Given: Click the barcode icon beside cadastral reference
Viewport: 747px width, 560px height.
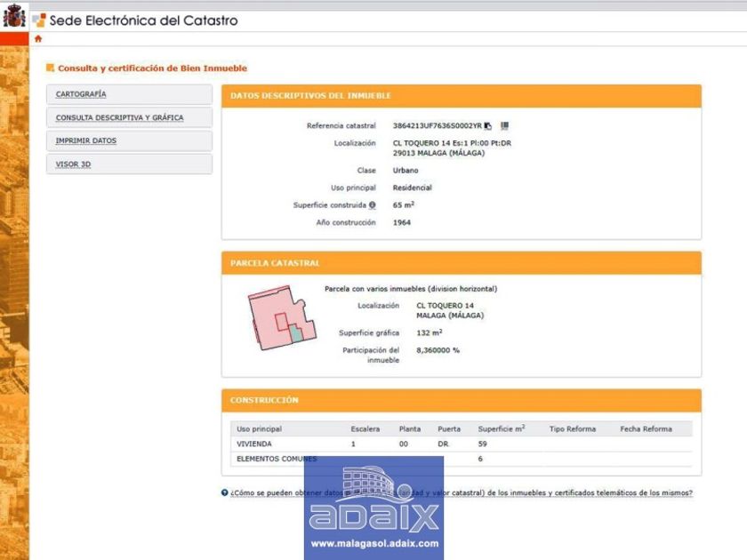Looking at the screenshot, I should coord(504,125).
